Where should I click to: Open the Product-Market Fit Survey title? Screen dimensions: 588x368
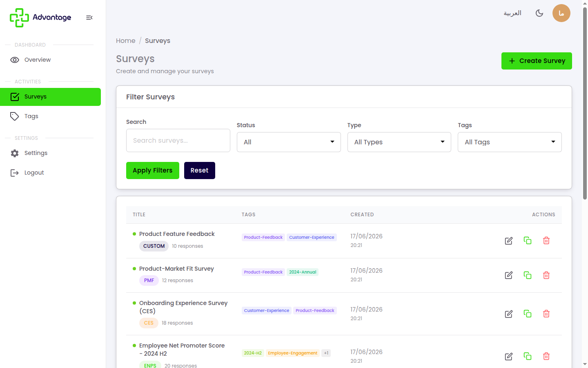point(176,269)
